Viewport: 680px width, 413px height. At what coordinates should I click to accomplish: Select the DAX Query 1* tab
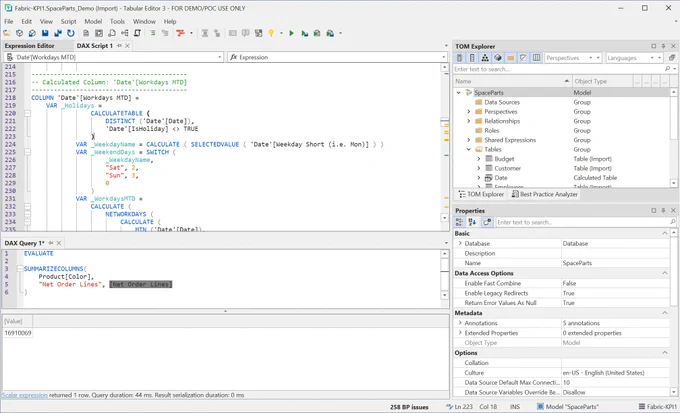[x=25, y=243]
